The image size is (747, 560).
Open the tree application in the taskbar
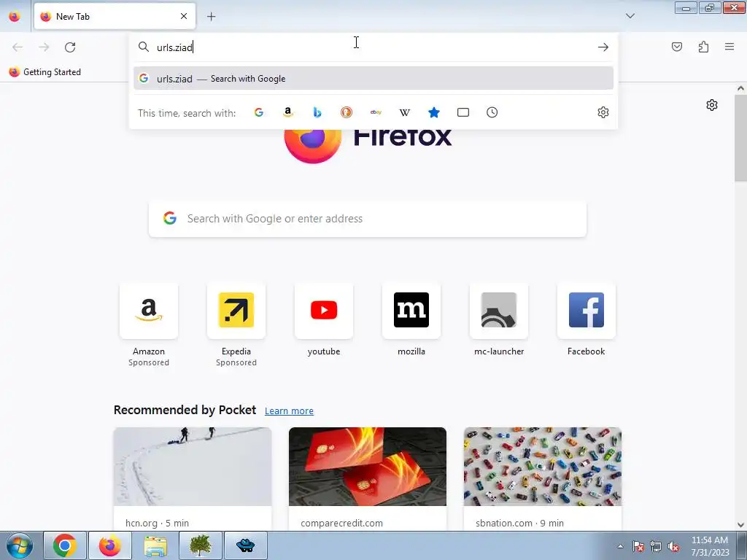pos(201,545)
